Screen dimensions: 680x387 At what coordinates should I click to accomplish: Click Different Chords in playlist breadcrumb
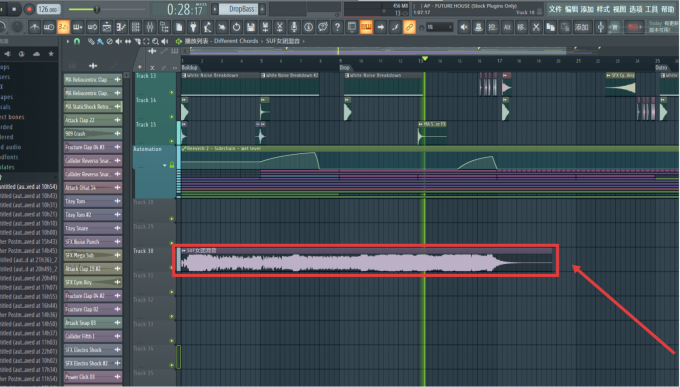pyautogui.click(x=236, y=41)
